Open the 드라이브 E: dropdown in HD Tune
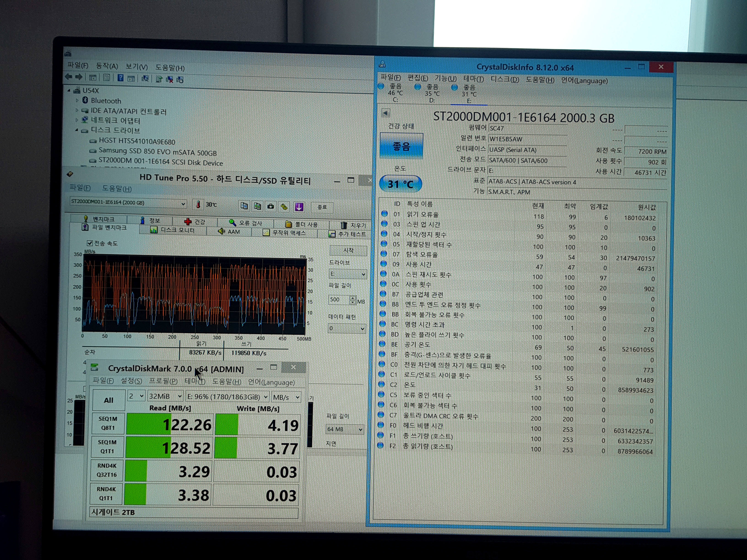Image resolution: width=747 pixels, height=560 pixels. pos(347,274)
